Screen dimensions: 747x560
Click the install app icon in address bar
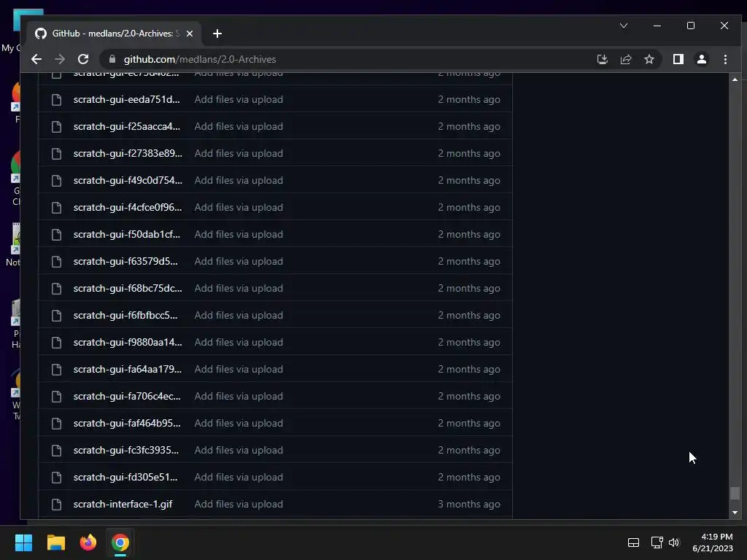tap(602, 59)
